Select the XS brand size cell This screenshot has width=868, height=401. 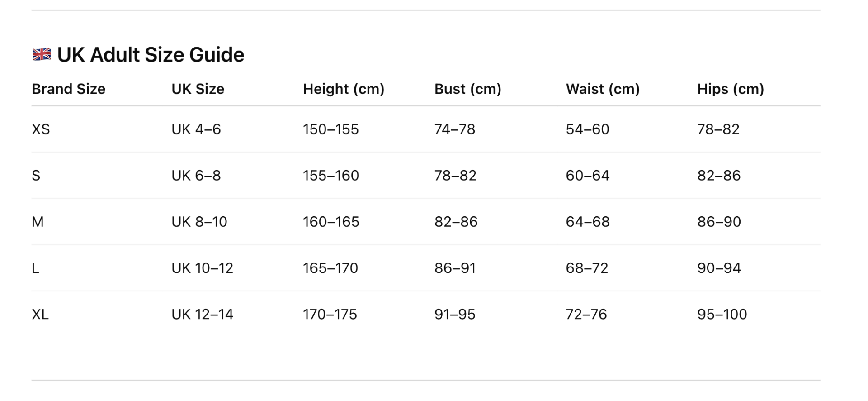pyautogui.click(x=41, y=129)
